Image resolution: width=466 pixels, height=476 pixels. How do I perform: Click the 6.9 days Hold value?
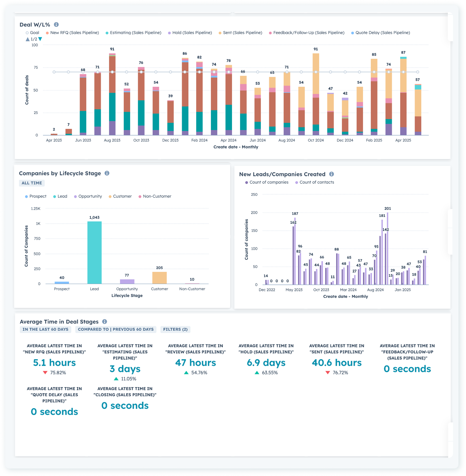[266, 363]
